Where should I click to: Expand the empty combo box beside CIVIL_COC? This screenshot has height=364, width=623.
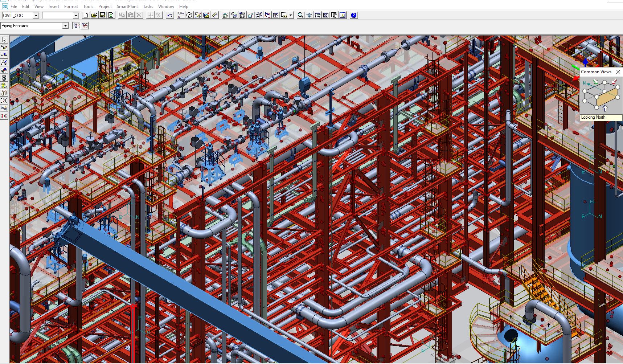(x=76, y=16)
